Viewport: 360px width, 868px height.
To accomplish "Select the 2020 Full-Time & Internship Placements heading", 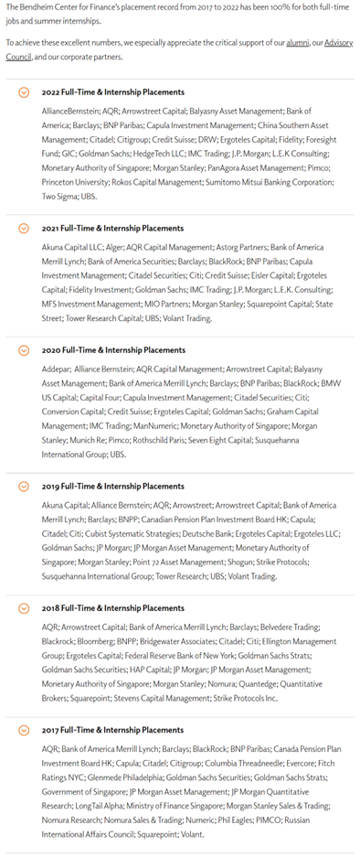I will (113, 350).
